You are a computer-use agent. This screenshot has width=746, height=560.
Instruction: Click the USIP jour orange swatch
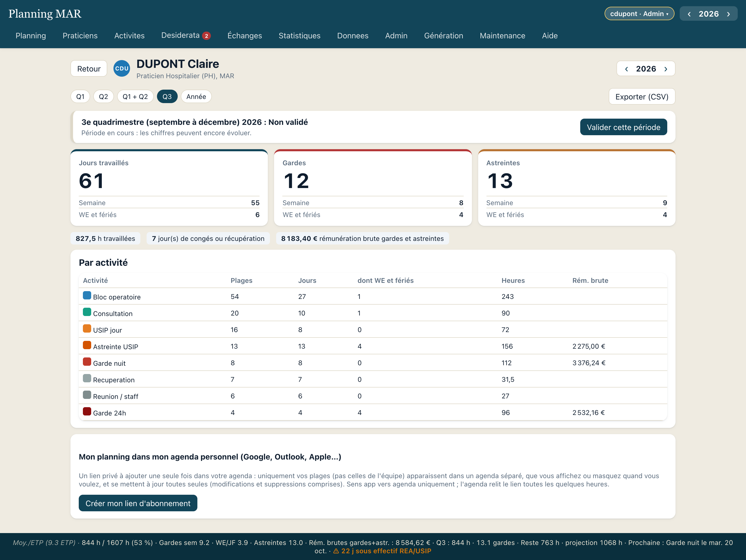click(x=87, y=329)
